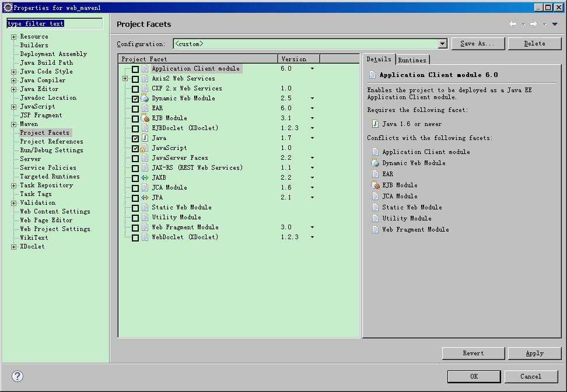This screenshot has height=392, width=567.
Task: Uncheck the Java facet checkbox
Action: [135, 138]
